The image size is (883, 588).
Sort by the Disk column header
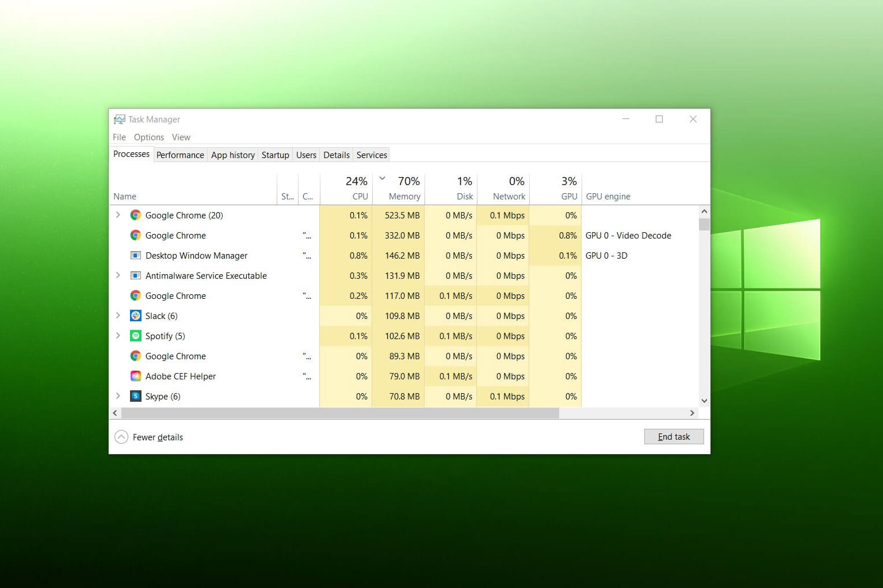point(451,189)
